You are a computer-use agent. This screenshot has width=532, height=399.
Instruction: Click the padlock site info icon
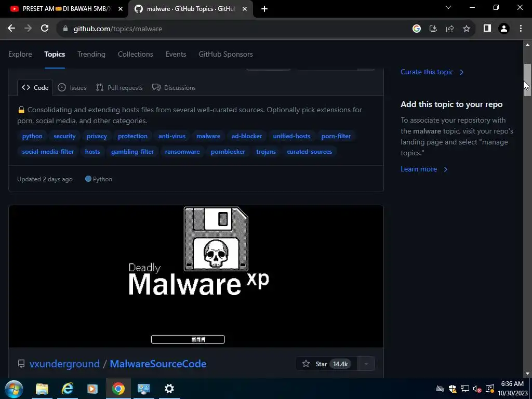tap(65, 29)
